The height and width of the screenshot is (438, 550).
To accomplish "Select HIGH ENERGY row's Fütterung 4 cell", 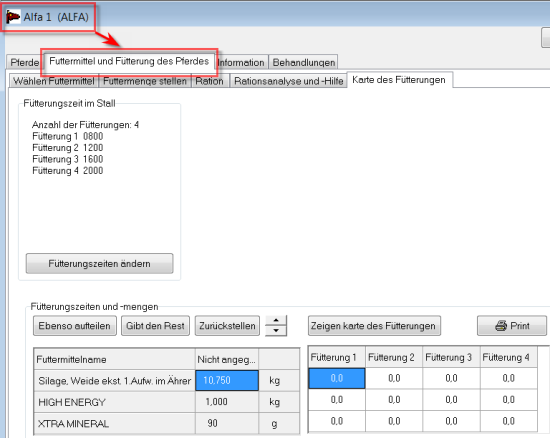I will [508, 400].
